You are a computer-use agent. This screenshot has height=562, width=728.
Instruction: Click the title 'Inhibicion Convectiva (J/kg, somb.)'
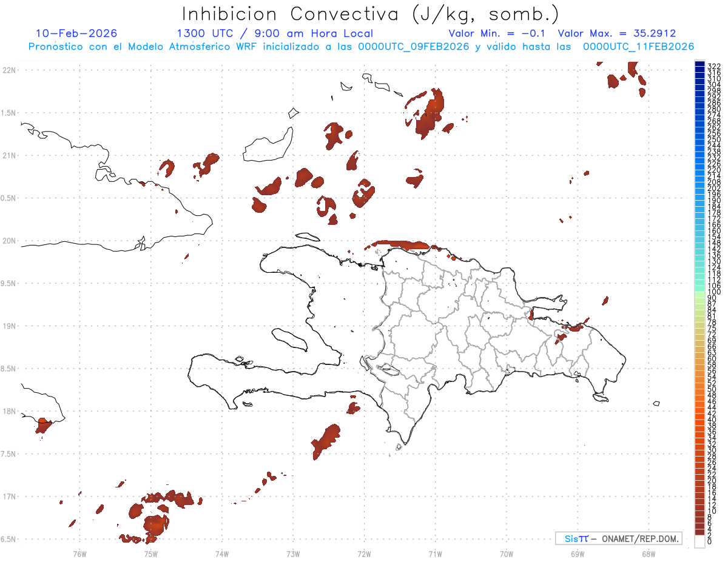(371, 15)
